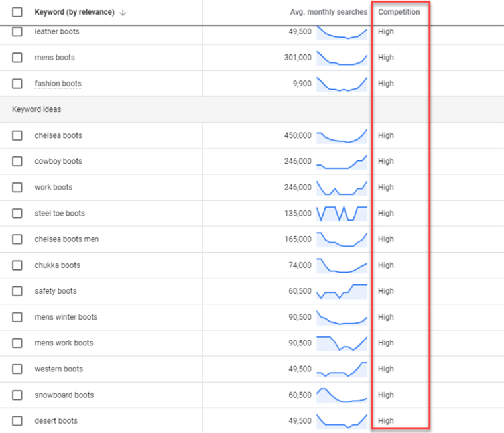Viewport: 504px width, 433px height.
Task: Click the safety boots search trend graph
Action: click(342, 291)
